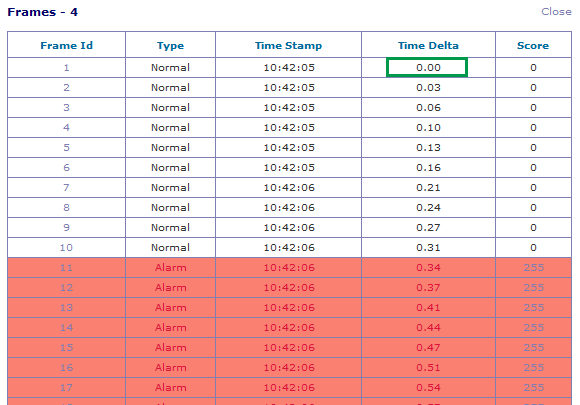
Task: Select the 0.51 time delta cell
Action: click(428, 367)
